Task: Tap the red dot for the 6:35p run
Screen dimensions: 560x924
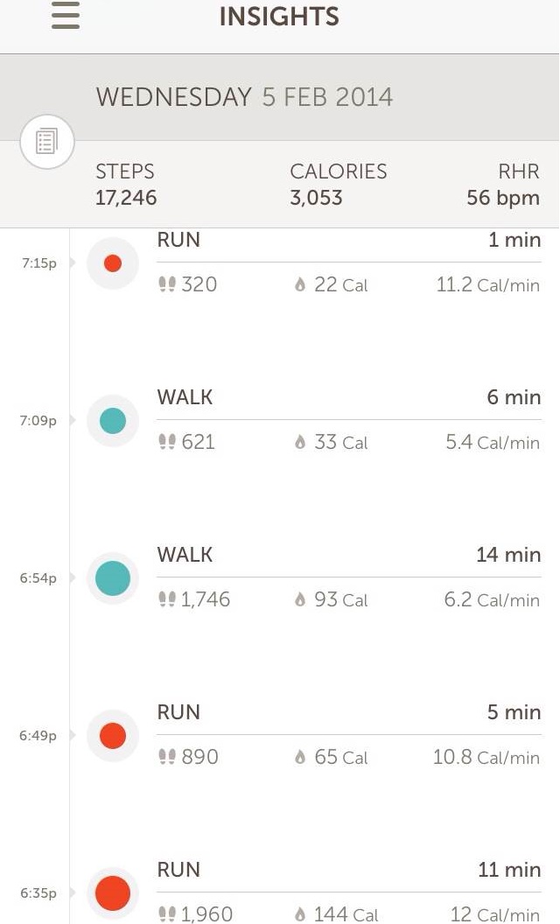Action: (x=113, y=893)
